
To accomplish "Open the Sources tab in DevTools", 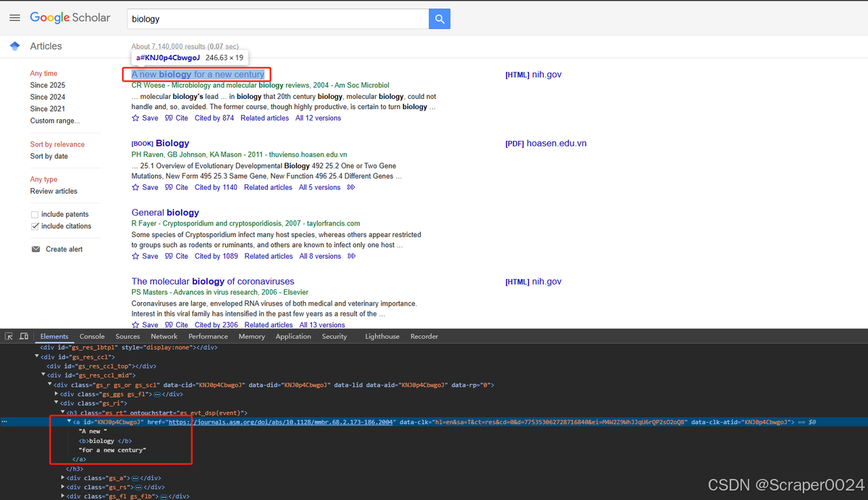I will click(x=127, y=336).
